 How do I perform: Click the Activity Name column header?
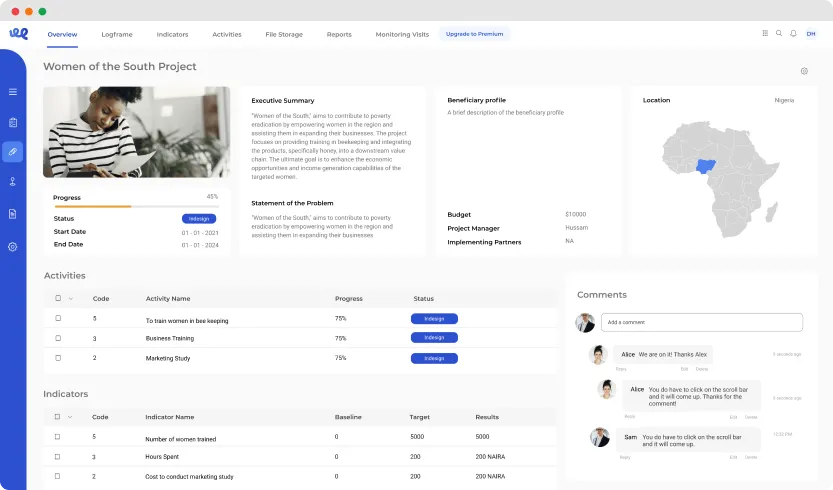pos(168,299)
